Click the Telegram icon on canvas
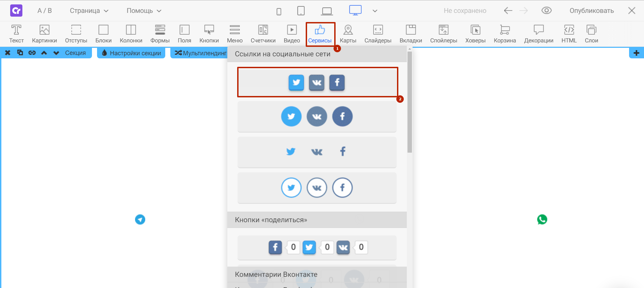Screen dimensions: 644x288 (140, 219)
